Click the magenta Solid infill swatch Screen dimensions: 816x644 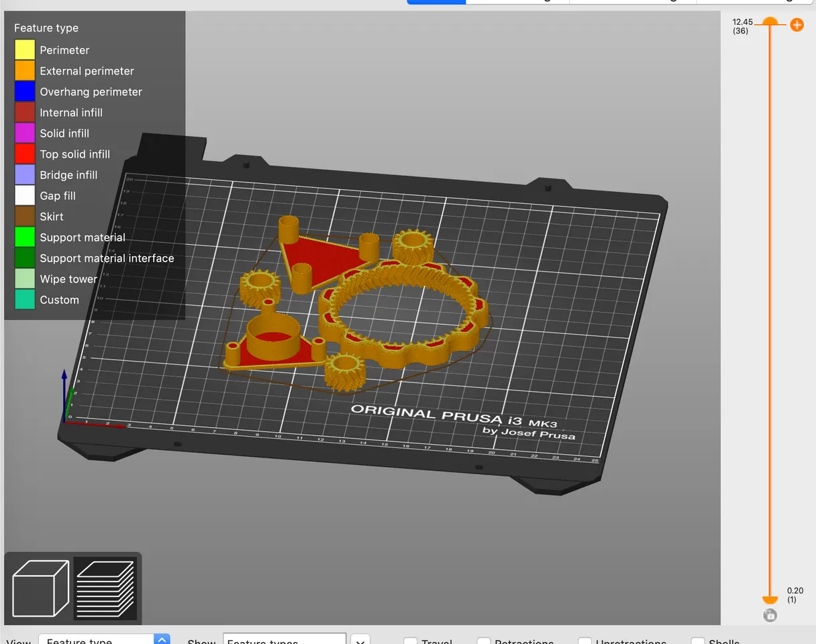[x=25, y=133]
